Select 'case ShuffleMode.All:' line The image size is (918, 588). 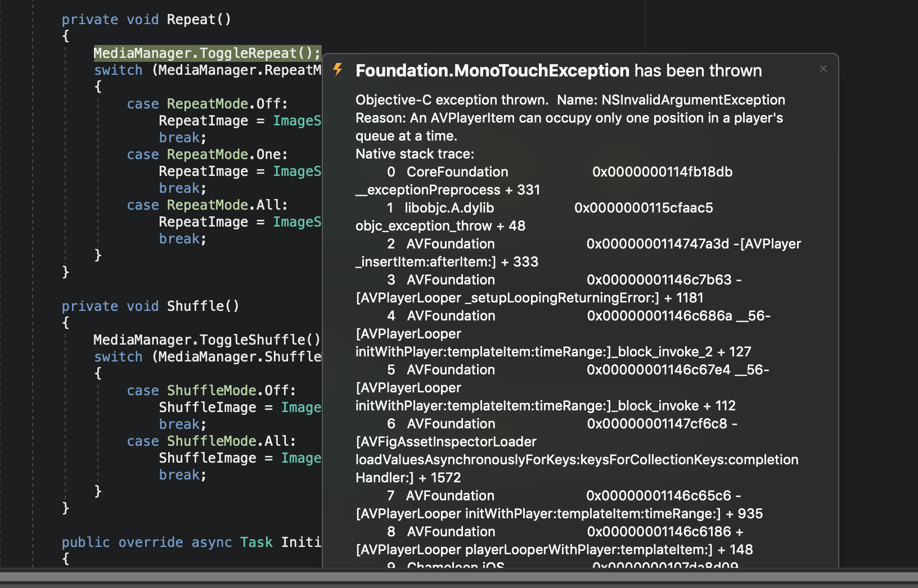click(x=211, y=441)
